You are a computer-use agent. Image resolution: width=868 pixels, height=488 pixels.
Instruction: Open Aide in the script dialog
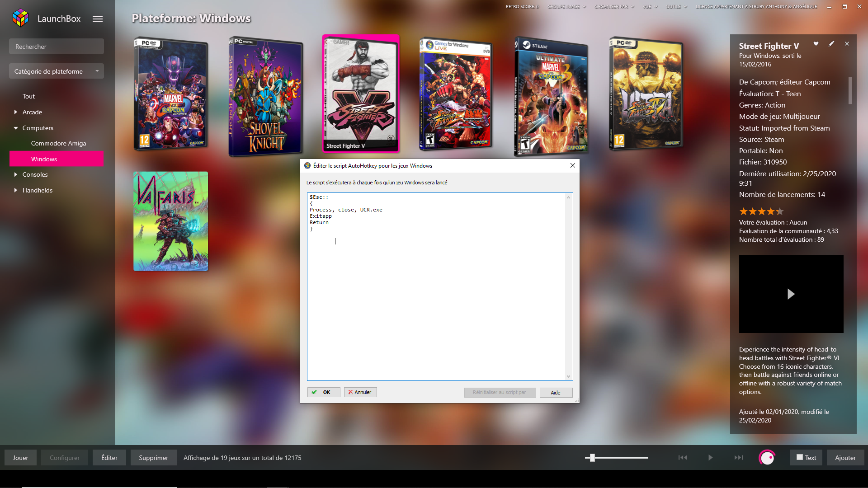556,392
